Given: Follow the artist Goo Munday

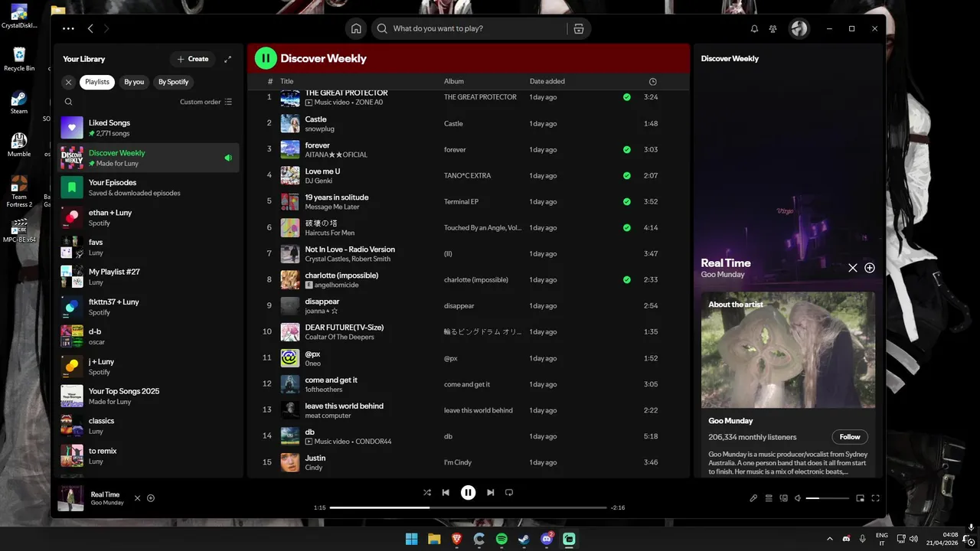Looking at the screenshot, I should pyautogui.click(x=850, y=437).
